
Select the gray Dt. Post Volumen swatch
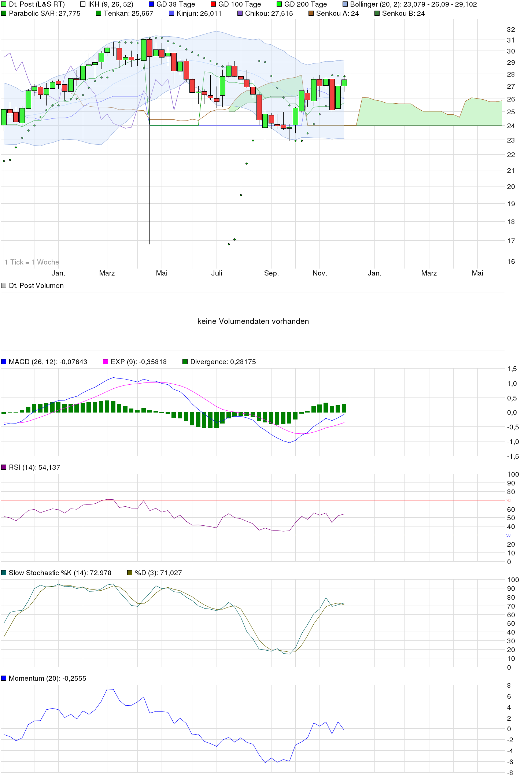click(x=4, y=285)
